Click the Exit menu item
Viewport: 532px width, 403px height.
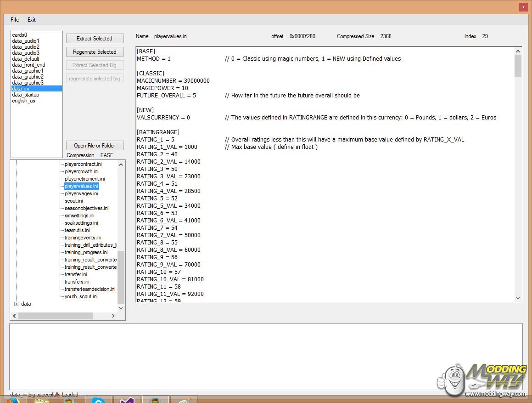31,20
